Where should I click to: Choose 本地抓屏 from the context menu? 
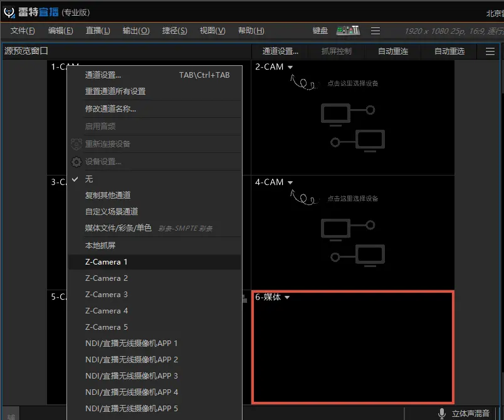click(155, 246)
